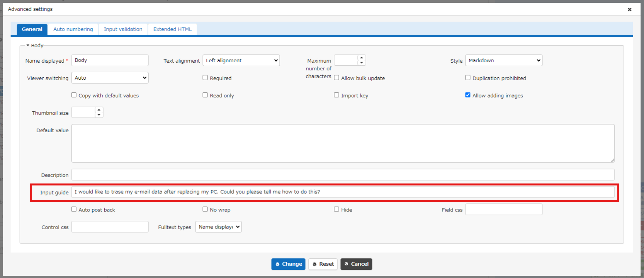
Task: Open the Auto numbering tab
Action: (x=73, y=29)
